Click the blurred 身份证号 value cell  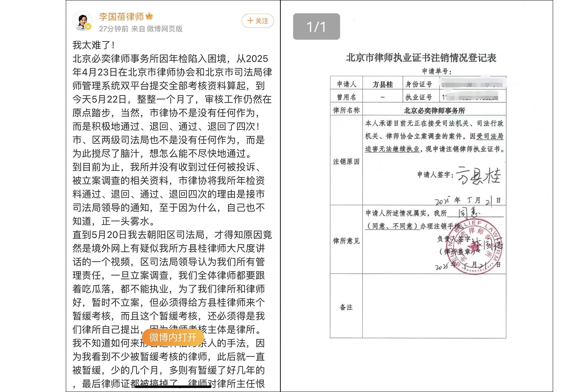[473, 84]
